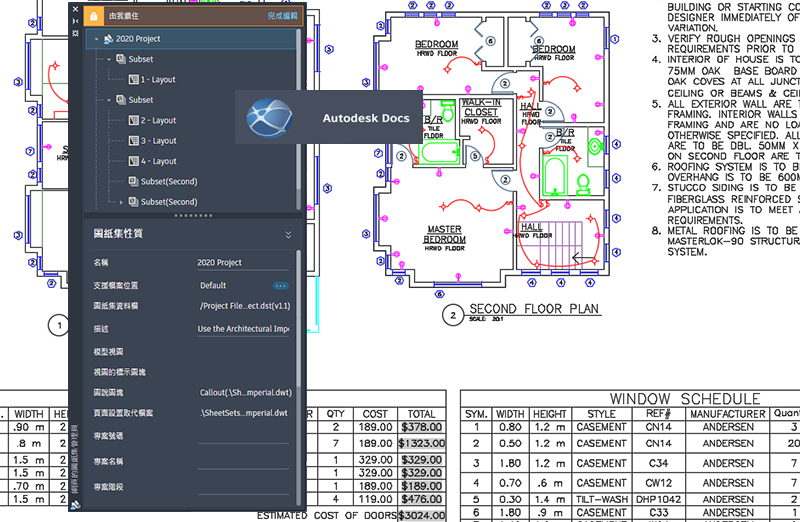Click the SECOND FLOOR PLAN title text
The height and width of the screenshot is (522, 800).
click(x=534, y=309)
